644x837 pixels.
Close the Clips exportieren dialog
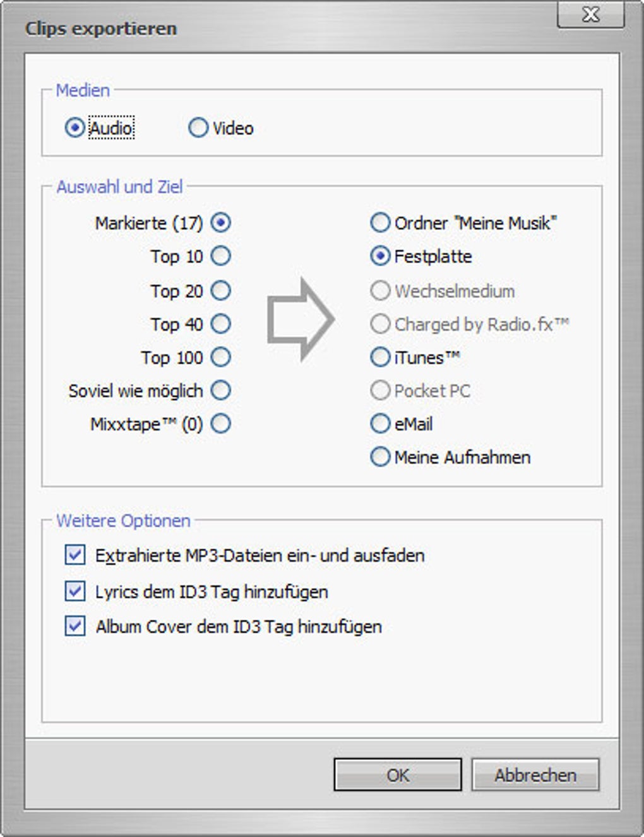590,14
